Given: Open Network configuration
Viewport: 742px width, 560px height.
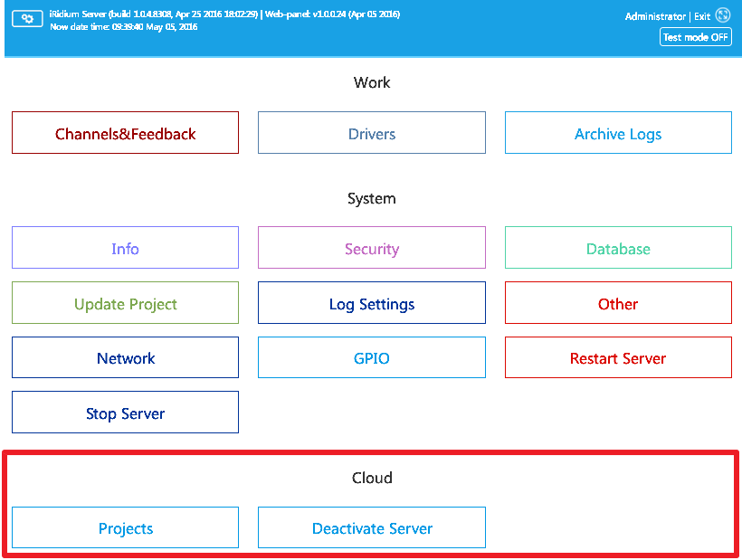Looking at the screenshot, I should 124,356.
